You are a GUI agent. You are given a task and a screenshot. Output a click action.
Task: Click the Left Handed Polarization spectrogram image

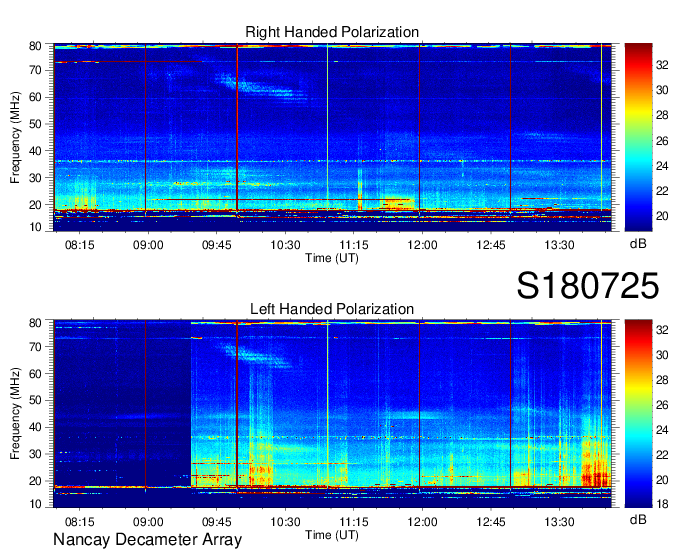click(x=332, y=414)
